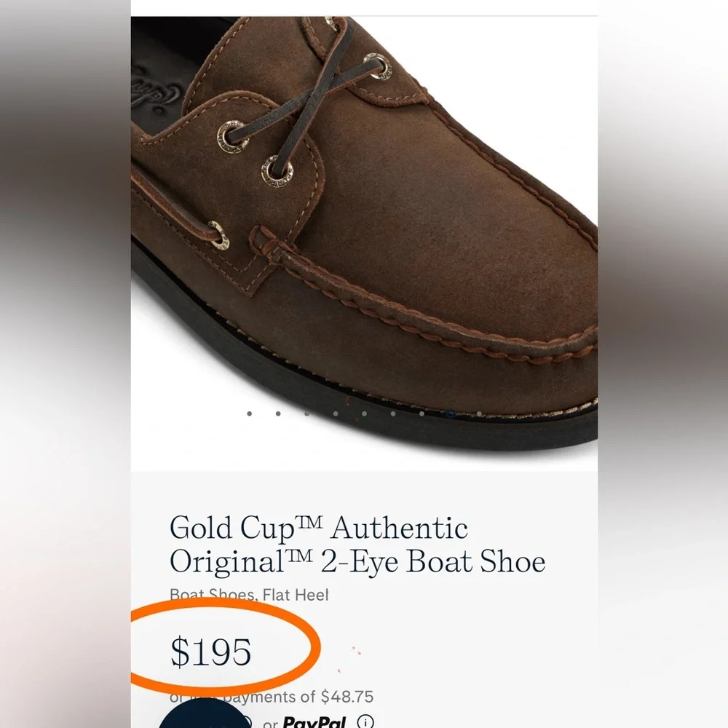Click the Gold Cup Authentic Original product title
This screenshot has height=728, width=728.
(x=357, y=544)
